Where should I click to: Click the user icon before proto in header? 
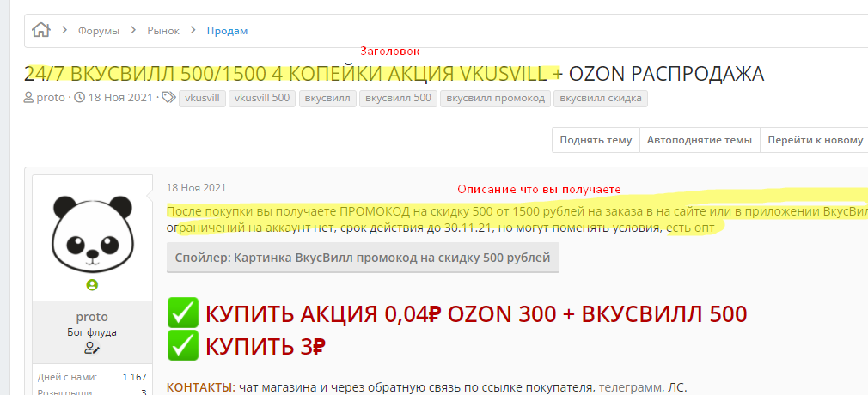click(28, 99)
